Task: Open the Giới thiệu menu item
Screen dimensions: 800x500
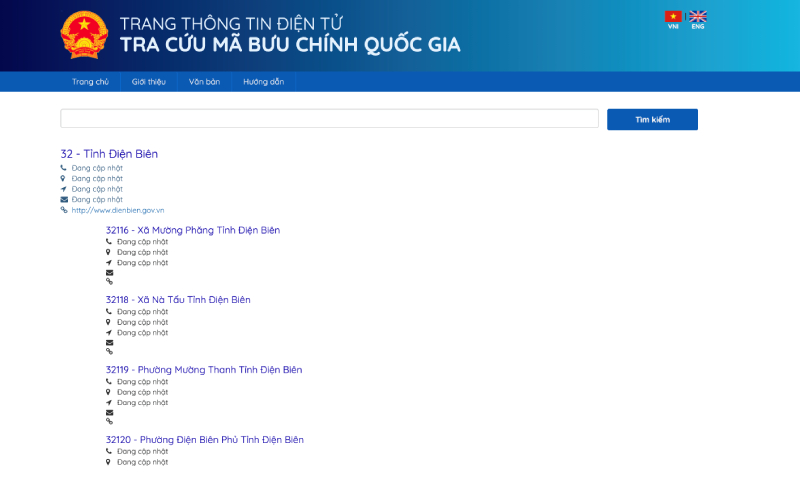Action: (x=148, y=82)
